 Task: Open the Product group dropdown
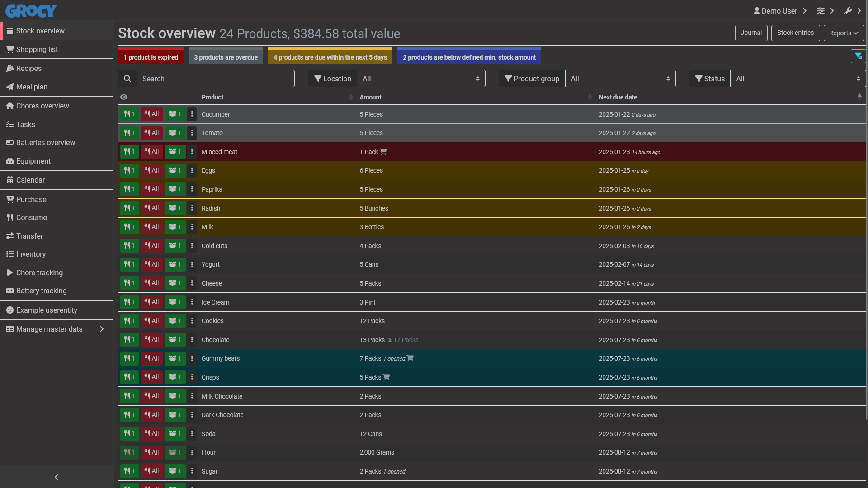[x=620, y=79]
